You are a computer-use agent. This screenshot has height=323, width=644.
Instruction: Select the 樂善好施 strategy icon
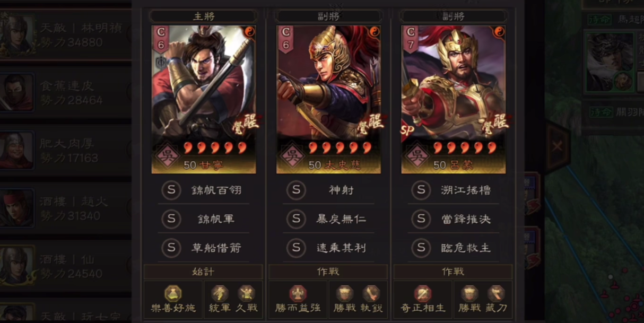click(x=173, y=294)
